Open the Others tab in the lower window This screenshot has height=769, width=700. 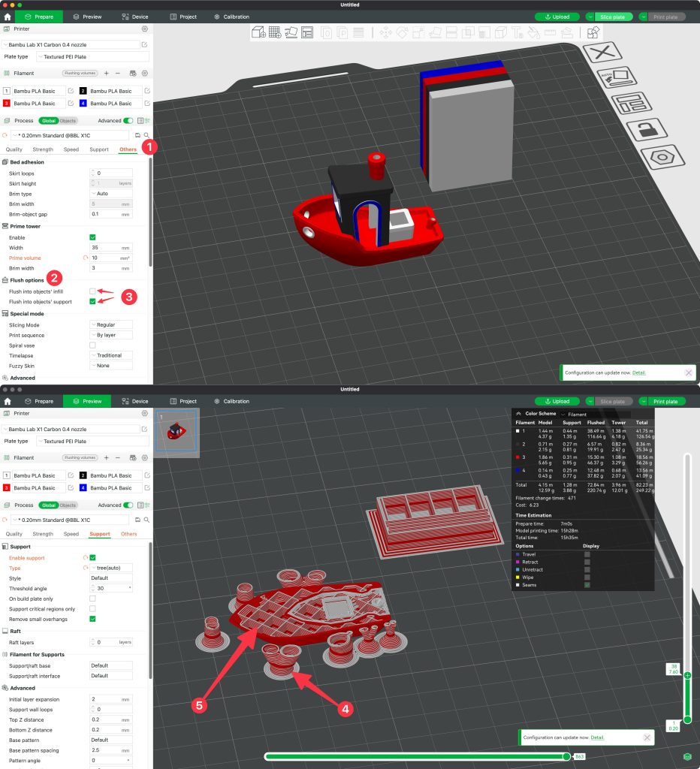pyautogui.click(x=128, y=534)
